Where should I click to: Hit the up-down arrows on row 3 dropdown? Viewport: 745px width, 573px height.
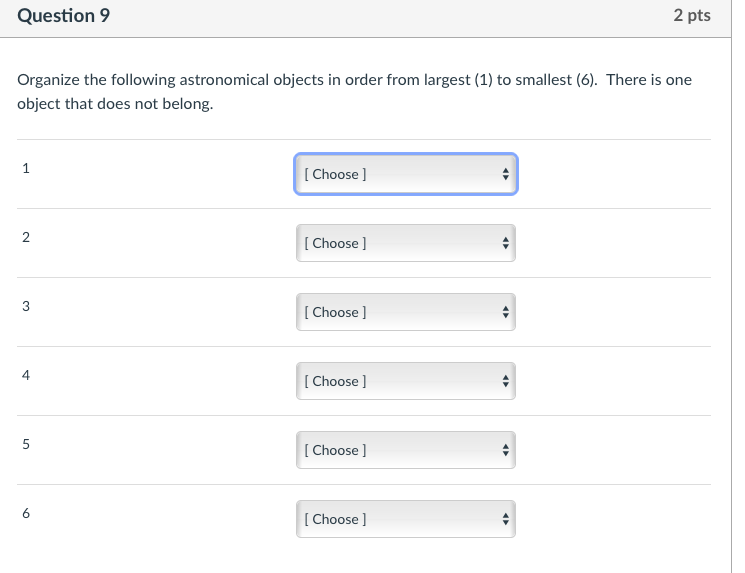click(x=505, y=312)
